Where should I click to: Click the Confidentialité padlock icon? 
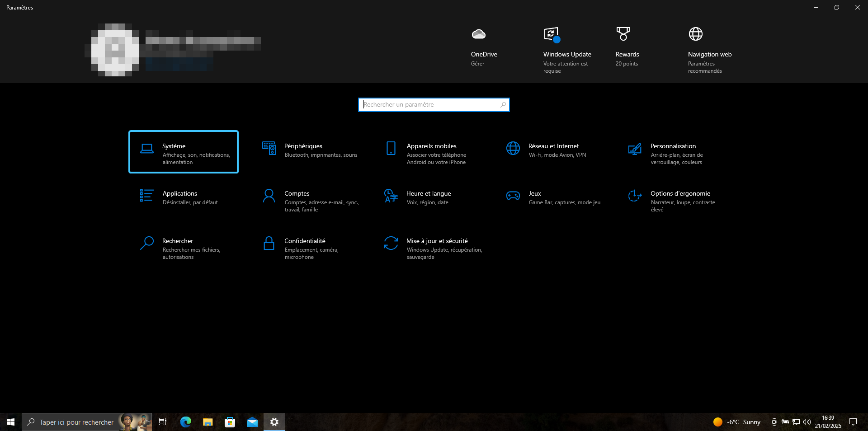pos(269,243)
